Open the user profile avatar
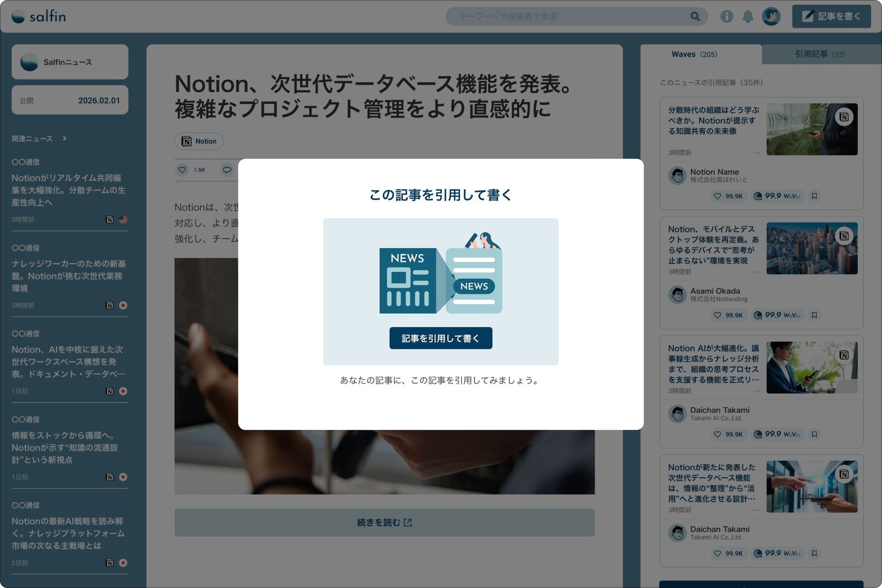Image resolution: width=882 pixels, height=588 pixels. (771, 17)
